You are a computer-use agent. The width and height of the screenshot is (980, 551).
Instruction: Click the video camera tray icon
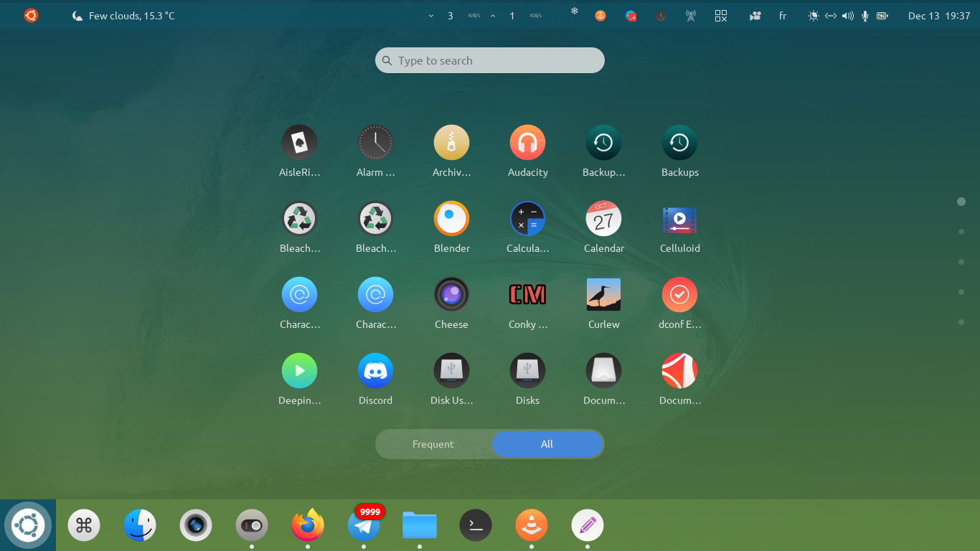pyautogui.click(x=755, y=15)
